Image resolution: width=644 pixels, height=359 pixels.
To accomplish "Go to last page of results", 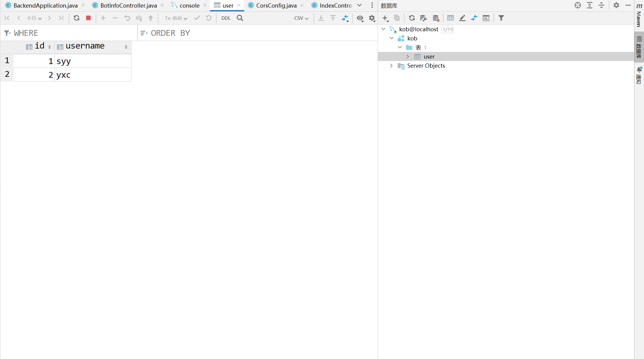I will [61, 18].
